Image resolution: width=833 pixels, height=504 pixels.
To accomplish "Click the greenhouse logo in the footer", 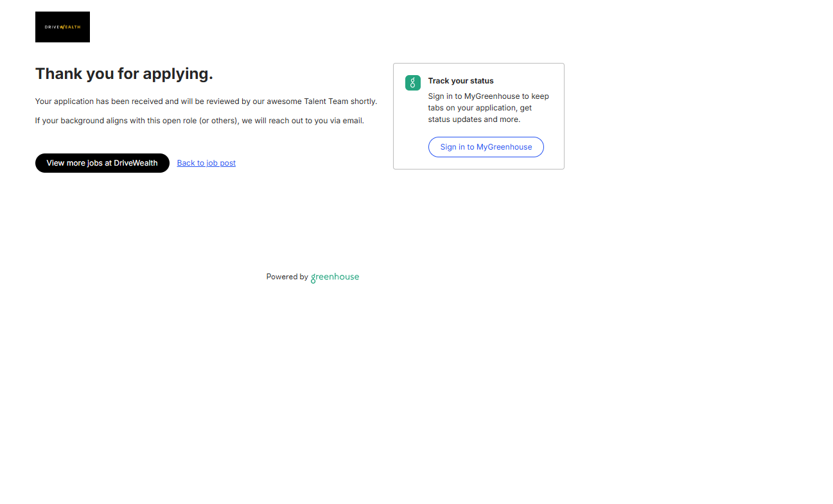I will click(x=335, y=277).
